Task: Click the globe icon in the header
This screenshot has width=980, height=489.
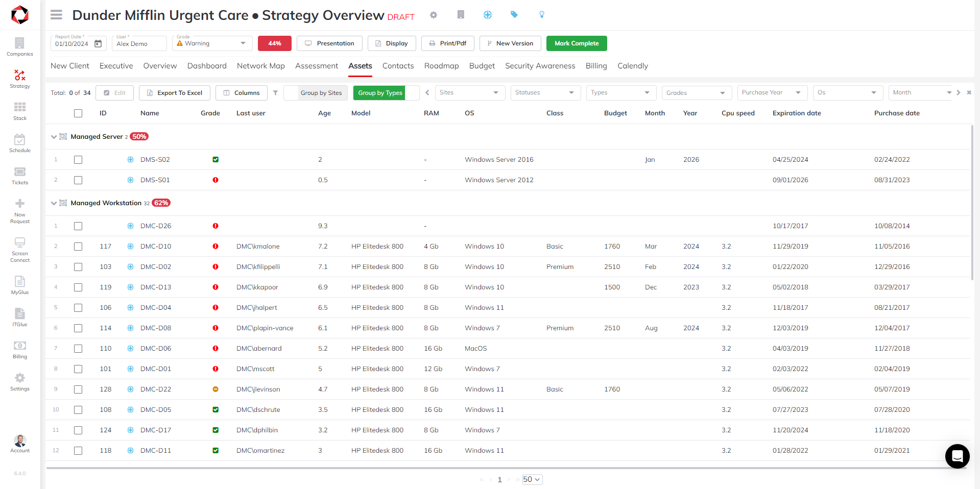Action: 488,15
